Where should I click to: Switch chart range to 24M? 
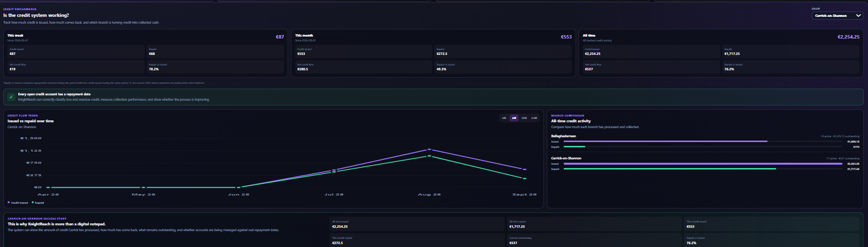click(x=534, y=117)
